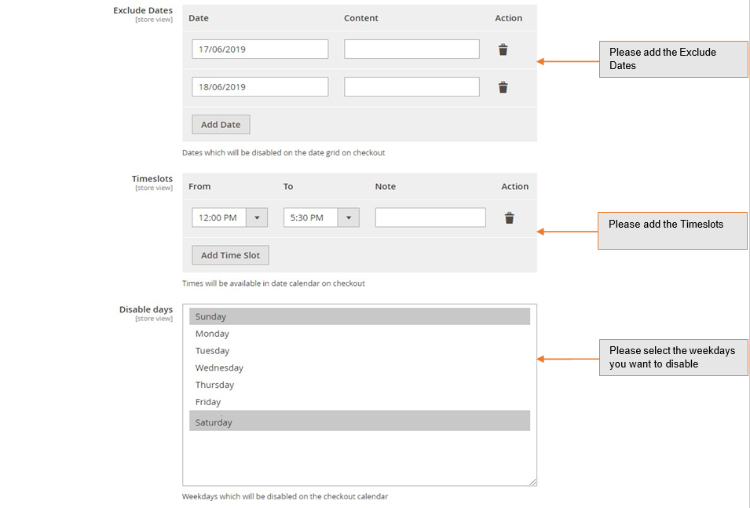750x508 pixels.
Task: Grab the Disable days list resize handle
Action: 533,482
